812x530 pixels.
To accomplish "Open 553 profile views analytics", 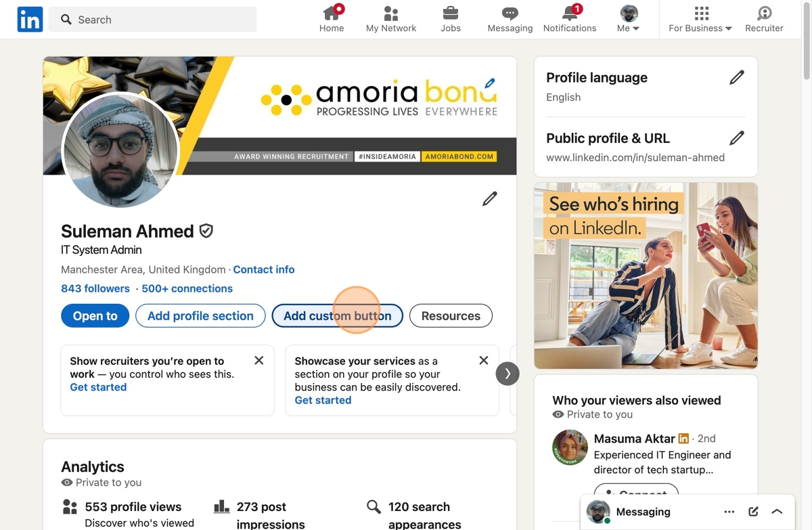I will pos(133,507).
